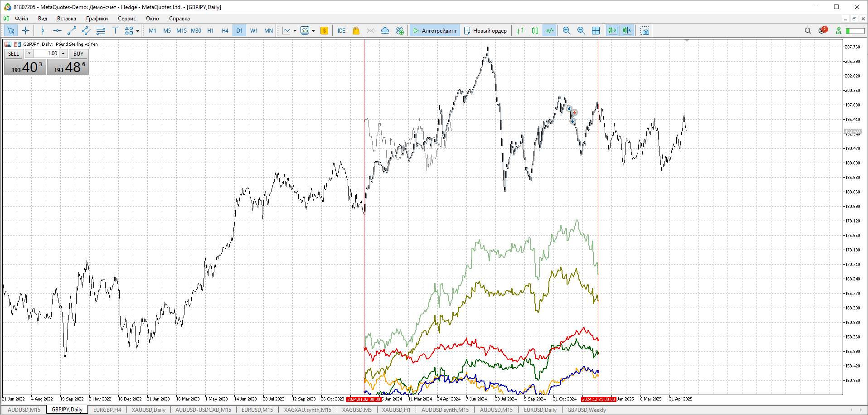Activate the crosshair tool
Screen dimensions: 868x415
26,31
